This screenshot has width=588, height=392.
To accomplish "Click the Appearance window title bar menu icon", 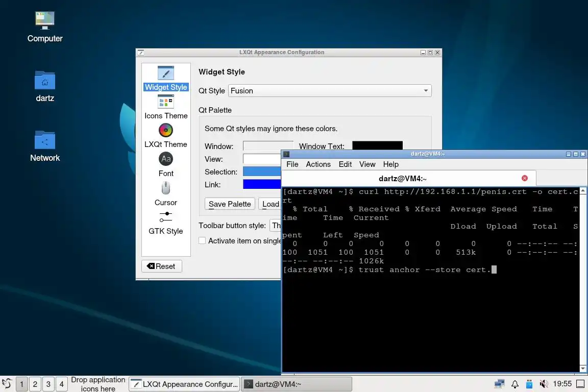I will 141,53.
